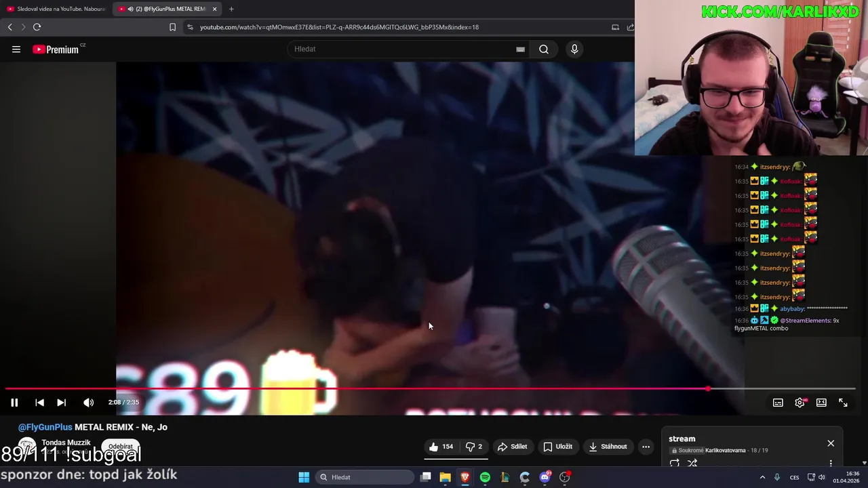Toggle playlist shuffle icon
The image size is (868, 488).
click(692, 464)
